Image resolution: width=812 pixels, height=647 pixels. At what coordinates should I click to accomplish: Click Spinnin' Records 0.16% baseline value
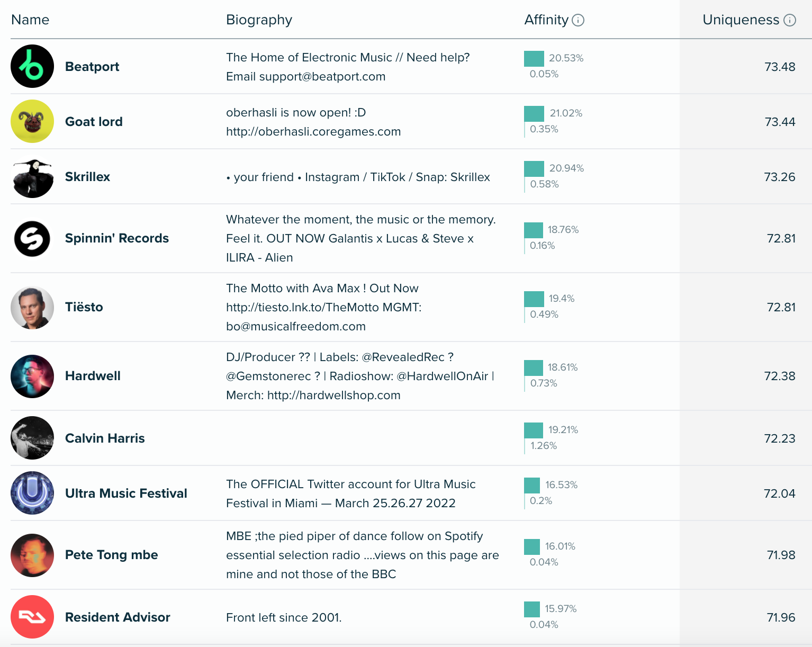click(x=542, y=246)
